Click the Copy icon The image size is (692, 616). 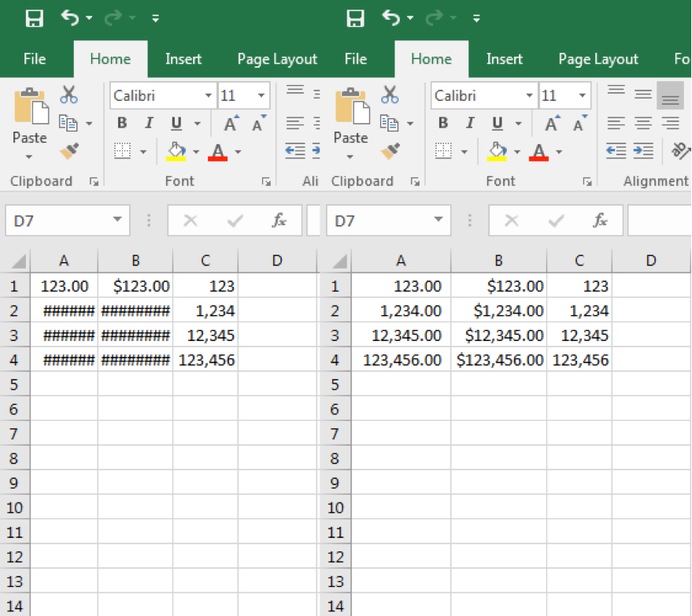point(69,122)
